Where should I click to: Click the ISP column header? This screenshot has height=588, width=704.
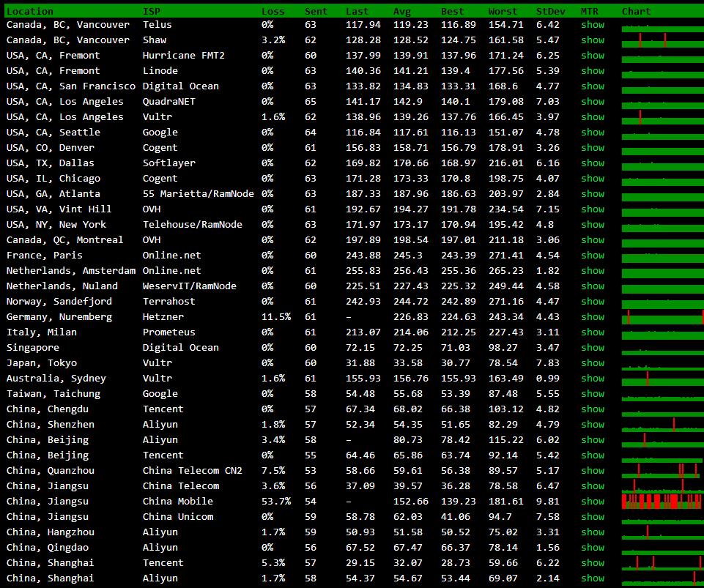pyautogui.click(x=152, y=11)
